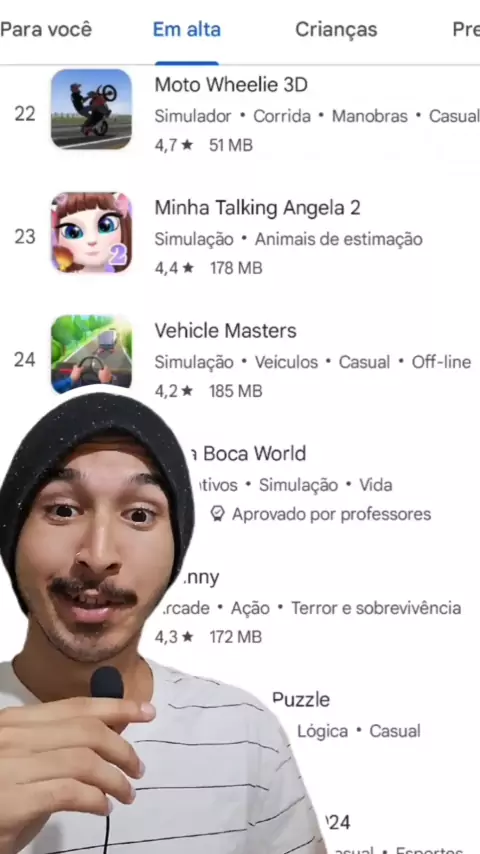Select the Em alta tab
480x854 pixels.
click(187, 29)
